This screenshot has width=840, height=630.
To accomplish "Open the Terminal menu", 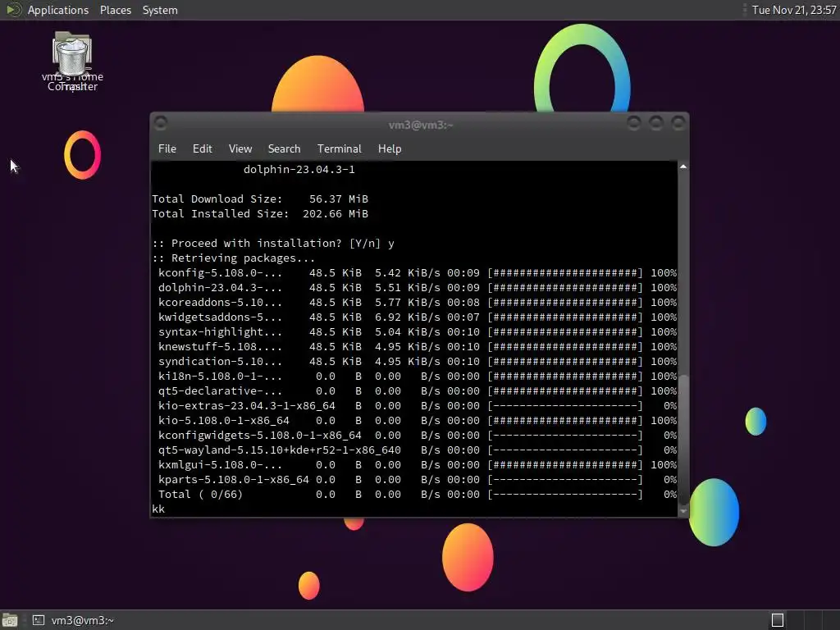I will (339, 149).
